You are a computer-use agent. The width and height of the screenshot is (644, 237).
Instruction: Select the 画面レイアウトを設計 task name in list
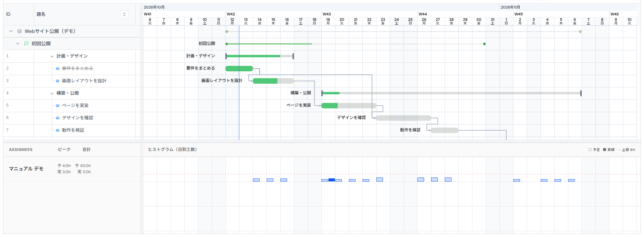coord(84,81)
